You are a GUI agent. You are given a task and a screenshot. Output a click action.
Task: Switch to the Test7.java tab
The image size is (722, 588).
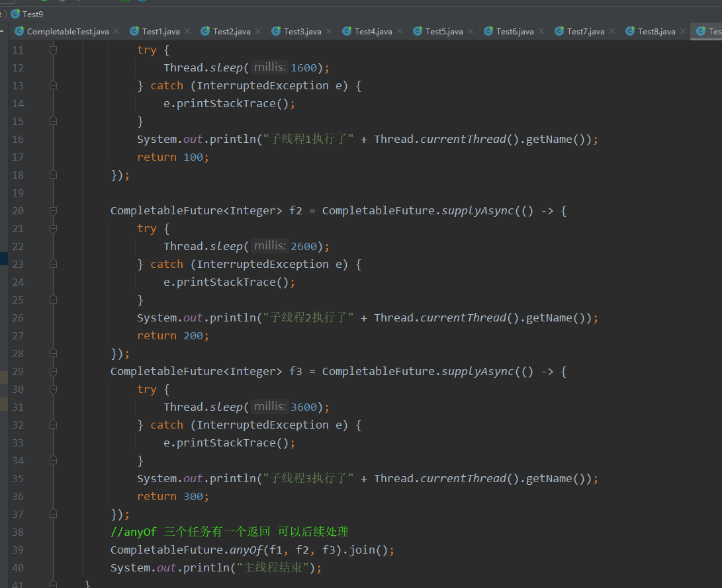point(586,31)
